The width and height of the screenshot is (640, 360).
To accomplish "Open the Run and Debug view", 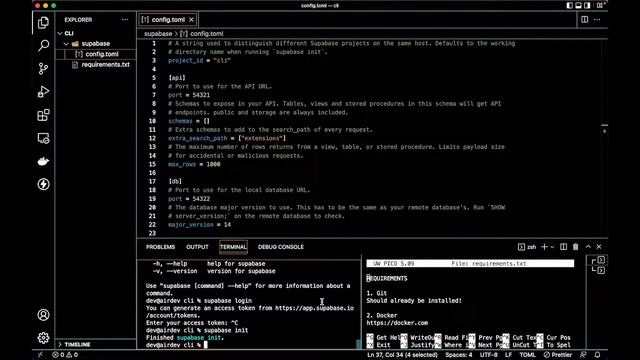I will [x=43, y=92].
